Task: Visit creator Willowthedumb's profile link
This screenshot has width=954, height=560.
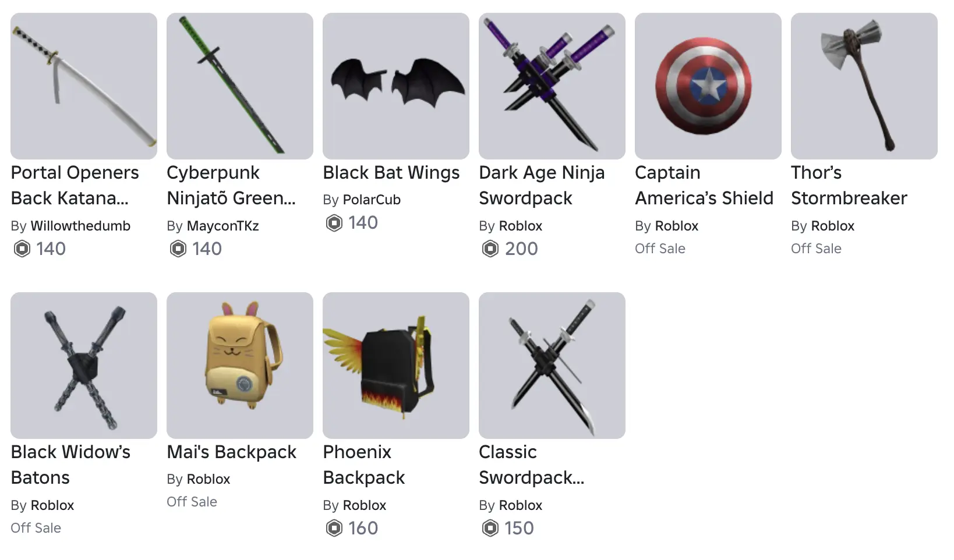Action: 80,226
